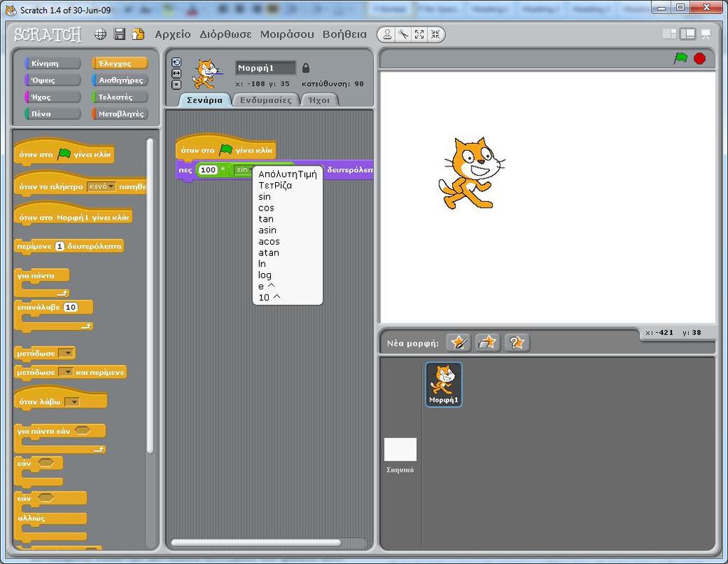Select the Τελεστές block category
The height and width of the screenshot is (564, 728).
[x=119, y=97]
